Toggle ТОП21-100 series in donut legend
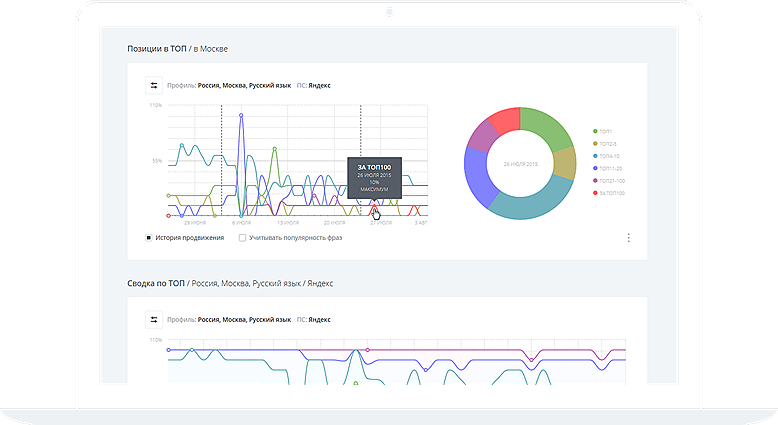This screenshot has width=778, height=425. coord(609,181)
